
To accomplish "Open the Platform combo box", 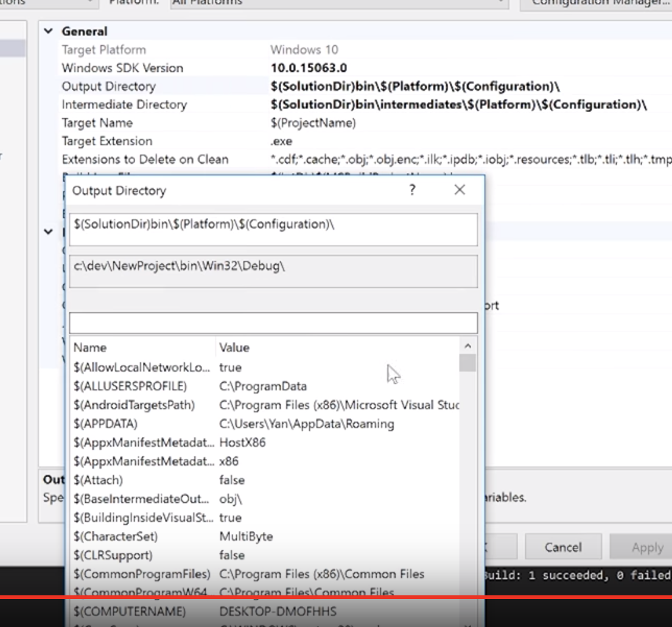I will 339,2.
